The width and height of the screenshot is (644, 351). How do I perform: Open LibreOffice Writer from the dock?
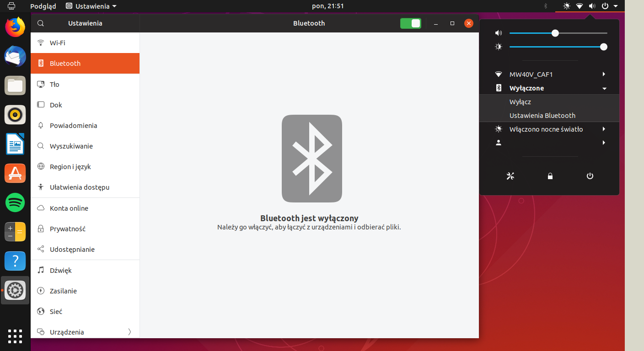tap(15, 144)
